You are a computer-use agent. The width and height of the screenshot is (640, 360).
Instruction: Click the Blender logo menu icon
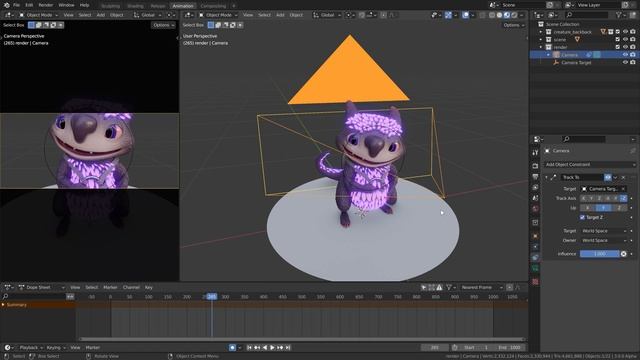(6, 5)
